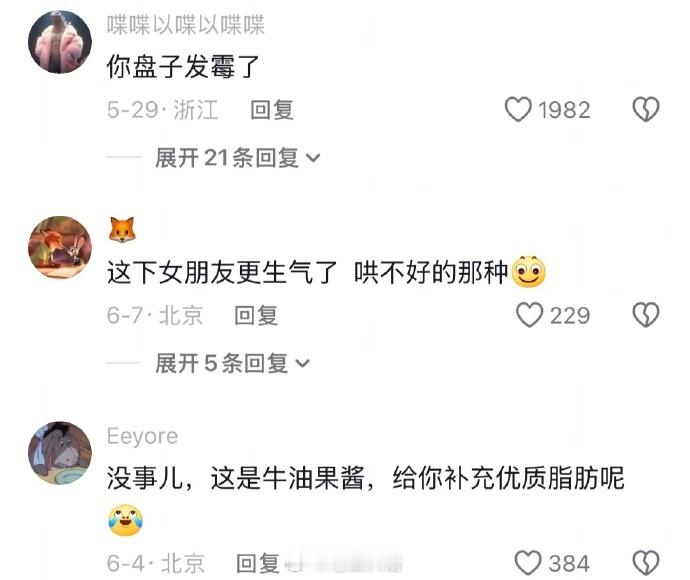690x580 pixels.
Task: Open the Eeyore username link
Action: pos(143,437)
